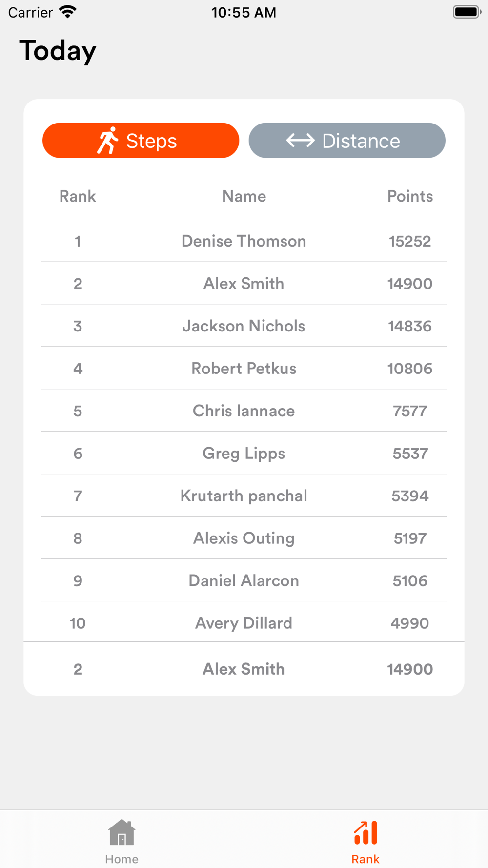
Task: Tap Robert Petkus entry
Action: coord(244,368)
